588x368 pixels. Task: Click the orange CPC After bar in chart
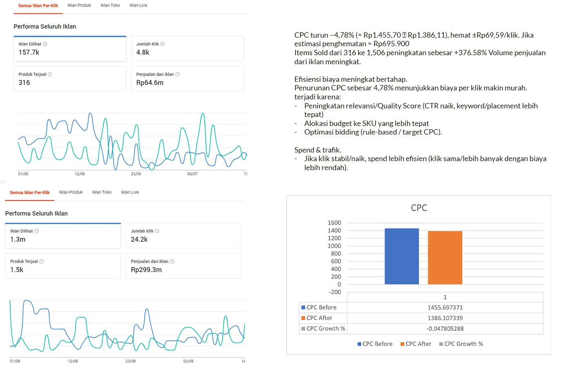click(445, 258)
